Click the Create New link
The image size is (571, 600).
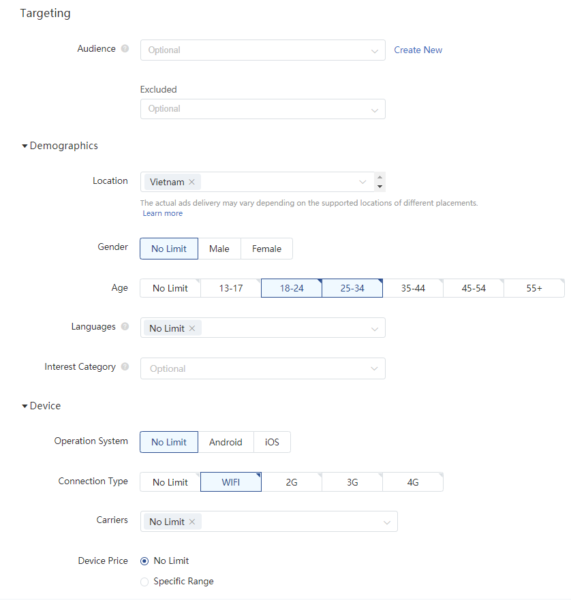click(x=418, y=50)
